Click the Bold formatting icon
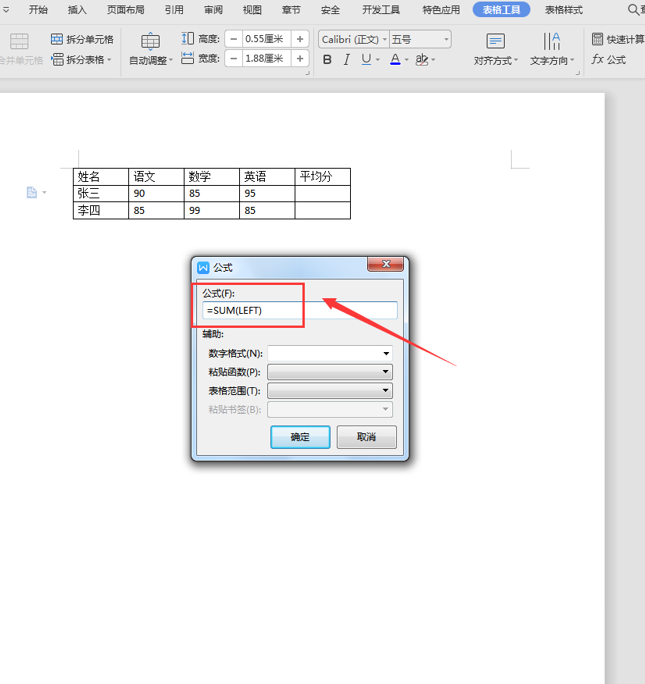This screenshot has width=645, height=684. (327, 60)
